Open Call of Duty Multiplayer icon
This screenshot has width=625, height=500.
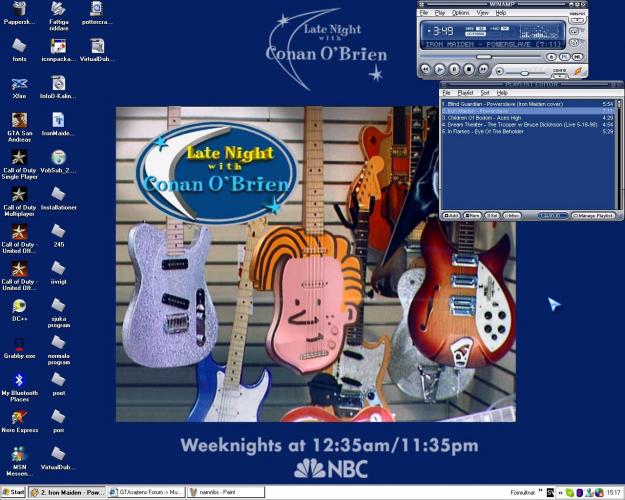coord(19,201)
